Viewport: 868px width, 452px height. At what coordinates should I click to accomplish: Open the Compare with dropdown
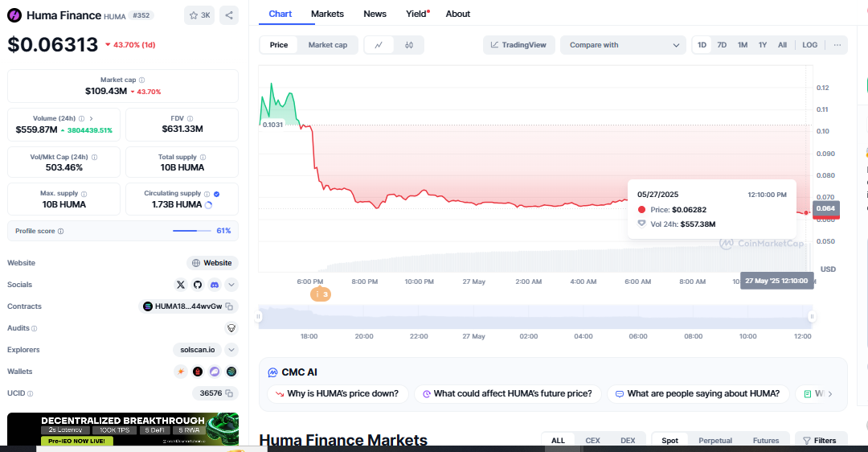pyautogui.click(x=624, y=45)
